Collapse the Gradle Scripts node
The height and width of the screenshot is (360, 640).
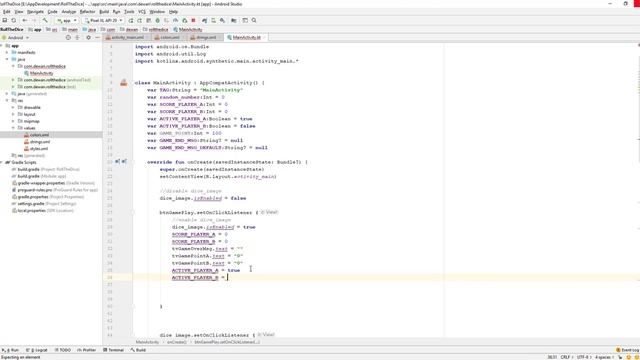coord(2,162)
